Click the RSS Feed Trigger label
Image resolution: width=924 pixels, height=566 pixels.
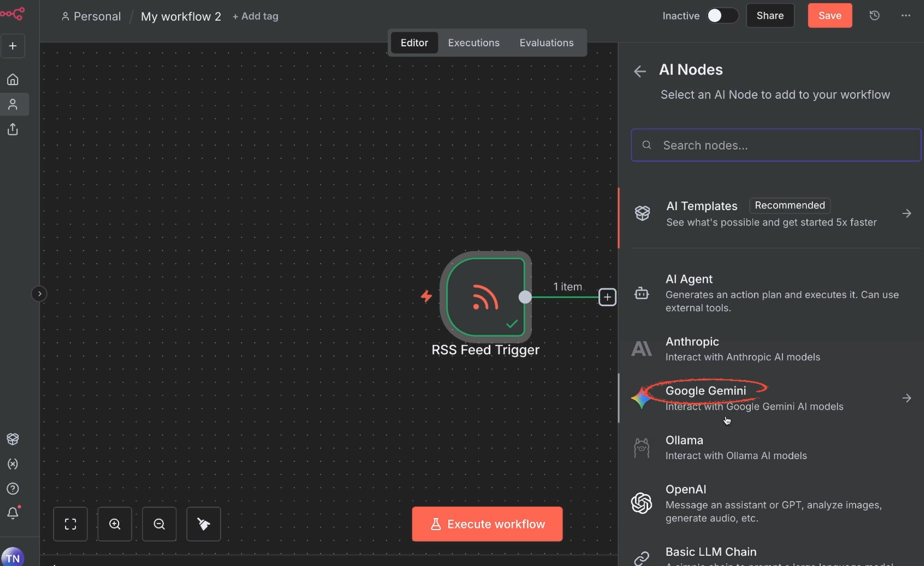[x=485, y=350]
